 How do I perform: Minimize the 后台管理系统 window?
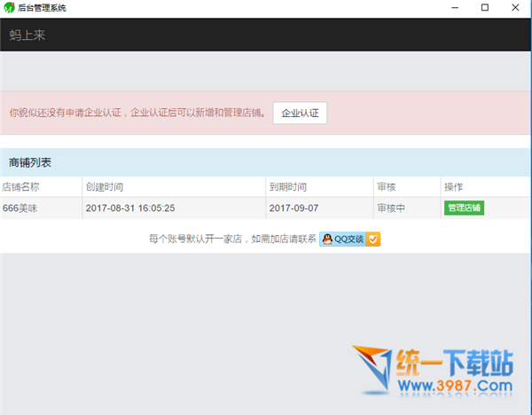(x=455, y=7)
